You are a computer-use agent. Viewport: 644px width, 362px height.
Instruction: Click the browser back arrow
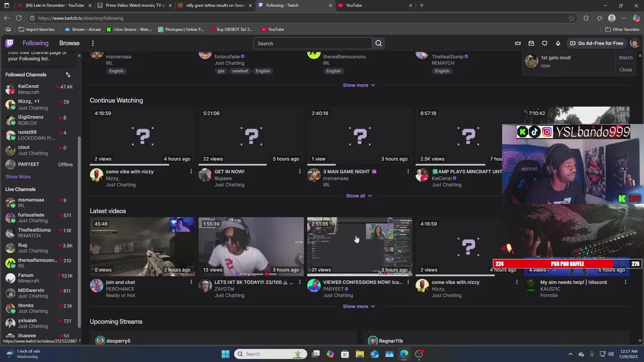tap(7, 18)
